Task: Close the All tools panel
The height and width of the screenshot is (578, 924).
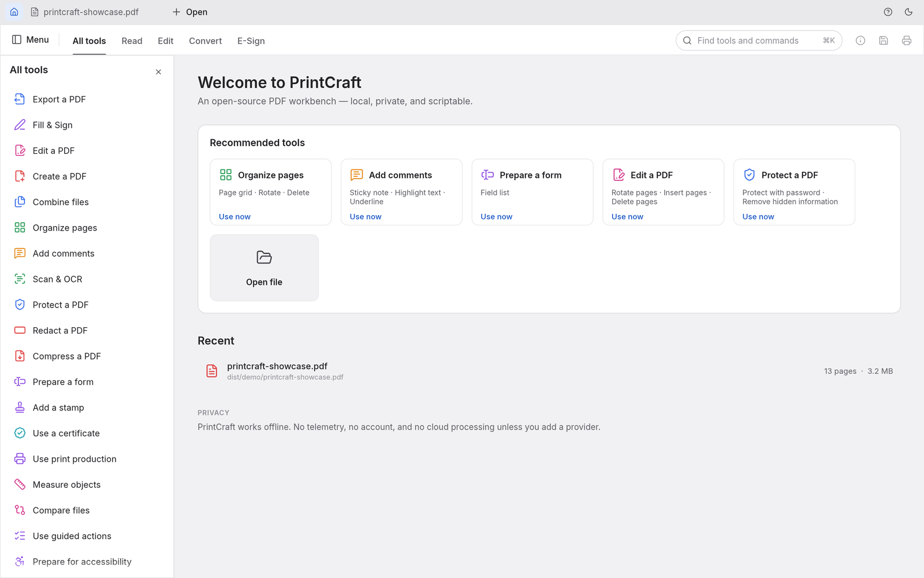Action: click(x=158, y=72)
